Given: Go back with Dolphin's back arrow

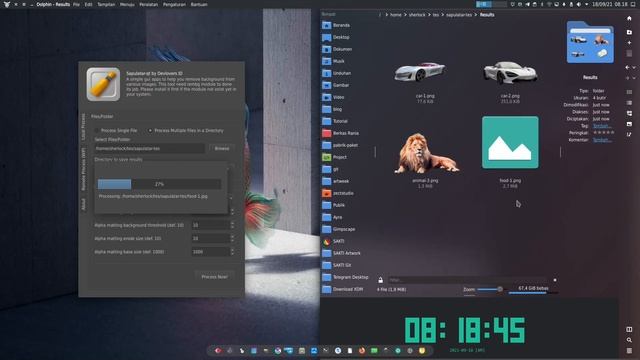Looking at the screenshot, I should click(x=627, y=67).
